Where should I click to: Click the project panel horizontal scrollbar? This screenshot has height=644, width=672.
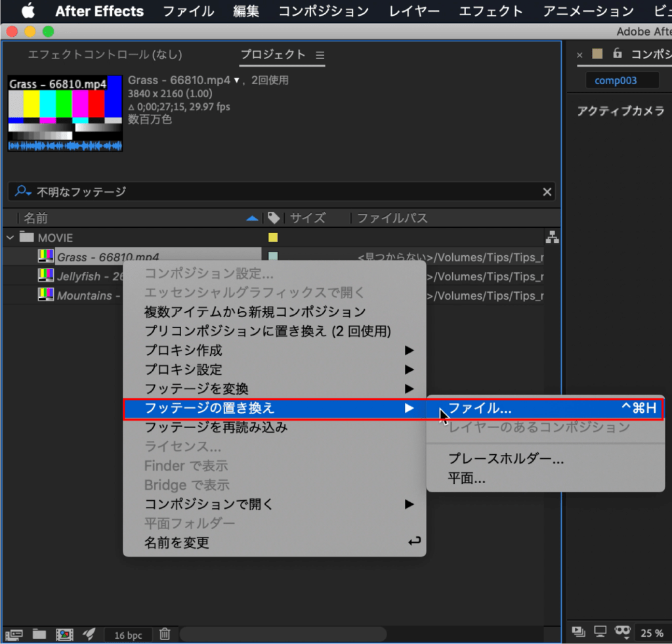coord(283,633)
